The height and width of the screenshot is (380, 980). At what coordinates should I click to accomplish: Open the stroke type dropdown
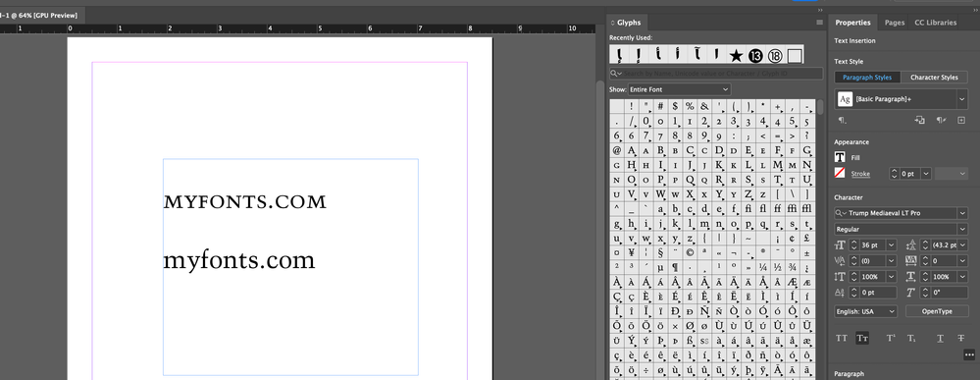pos(952,174)
